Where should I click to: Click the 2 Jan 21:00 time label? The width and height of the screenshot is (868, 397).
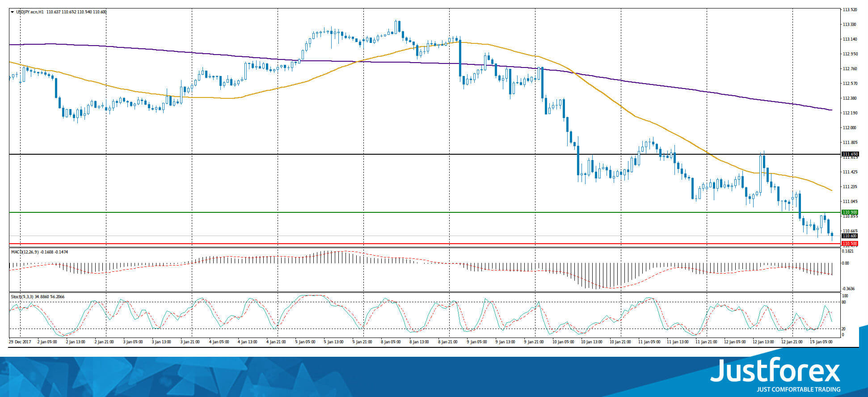click(104, 342)
